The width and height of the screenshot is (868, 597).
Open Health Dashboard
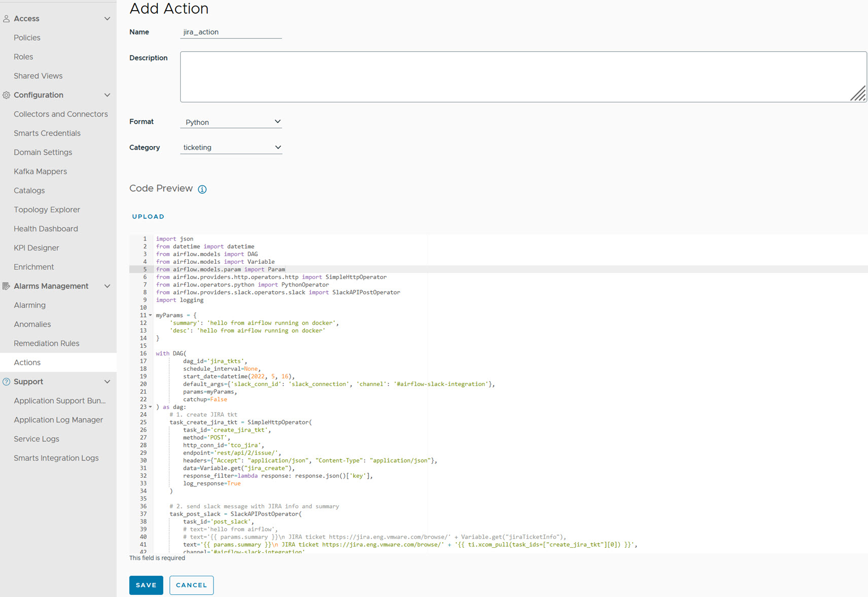tap(46, 229)
